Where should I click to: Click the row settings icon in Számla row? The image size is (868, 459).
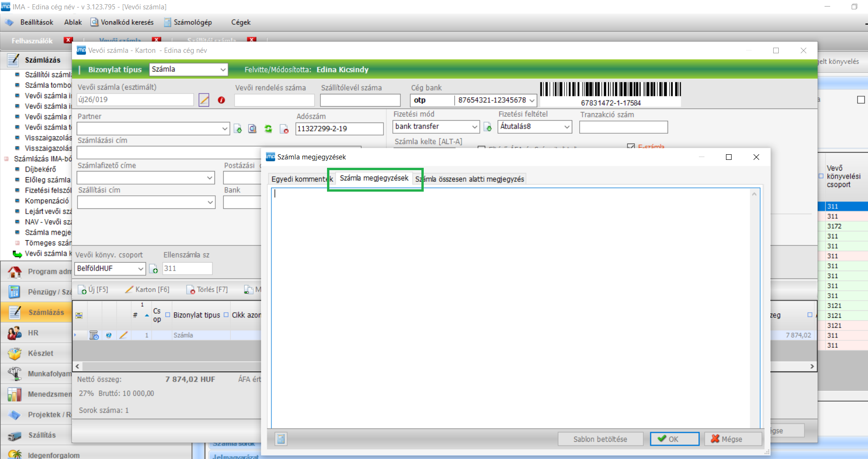coord(94,335)
